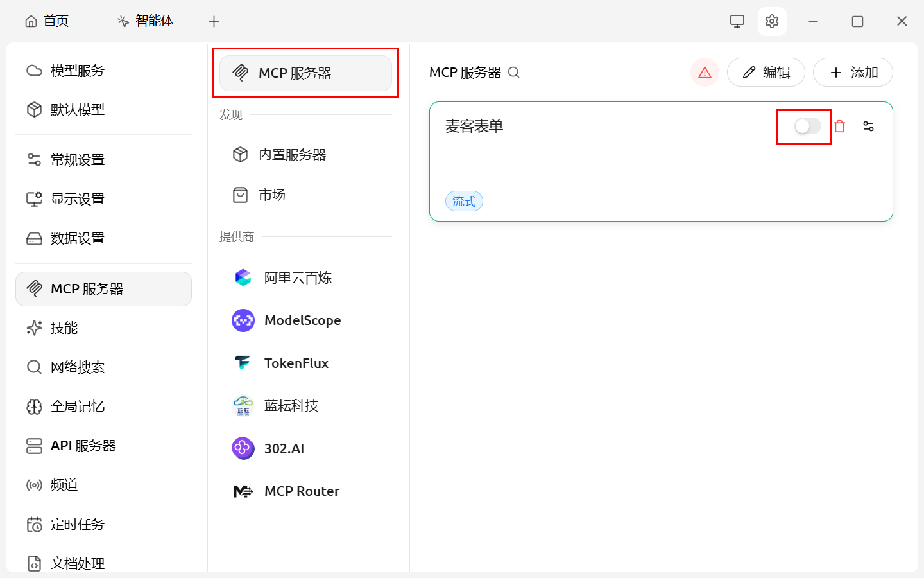
Task: Open 模型服务 in the settings sidebar
Action: 77,71
